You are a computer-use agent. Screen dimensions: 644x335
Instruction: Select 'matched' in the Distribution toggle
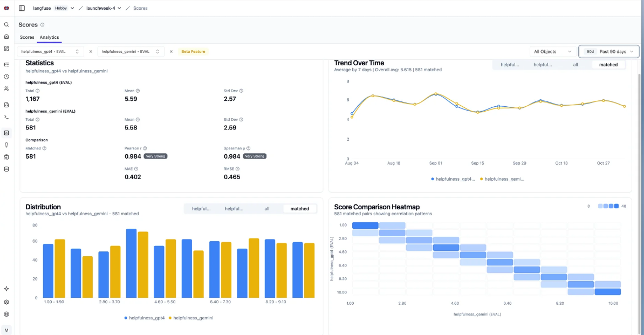coord(300,209)
